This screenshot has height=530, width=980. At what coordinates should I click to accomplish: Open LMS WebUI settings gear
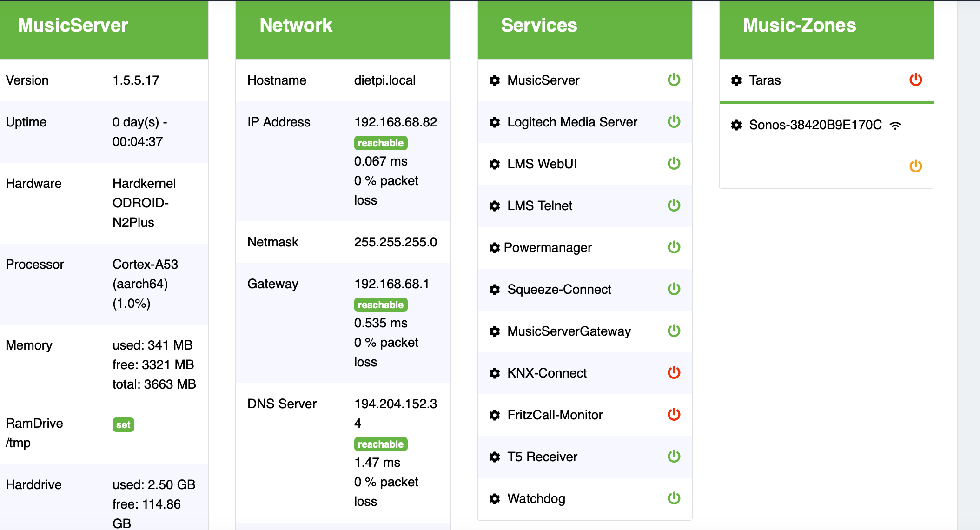coord(495,164)
